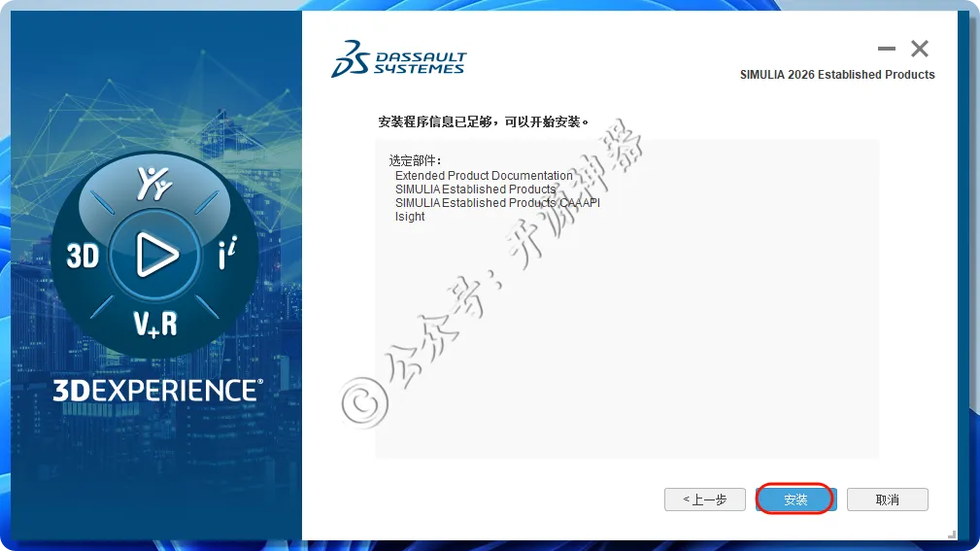This screenshot has width=980, height=551.
Task: Click the 3D quadrant of the compass
Action: [x=83, y=256]
